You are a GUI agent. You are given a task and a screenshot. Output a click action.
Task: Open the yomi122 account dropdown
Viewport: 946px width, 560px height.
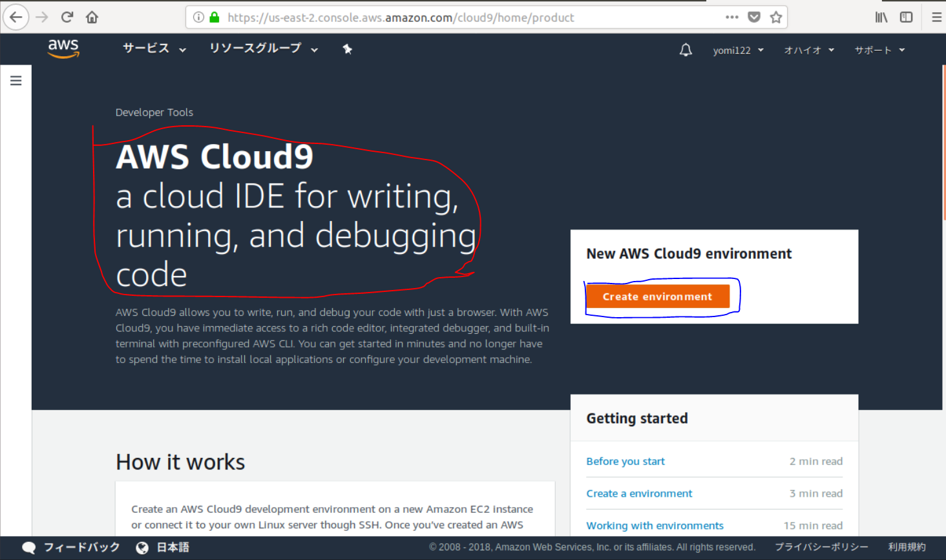coord(738,50)
